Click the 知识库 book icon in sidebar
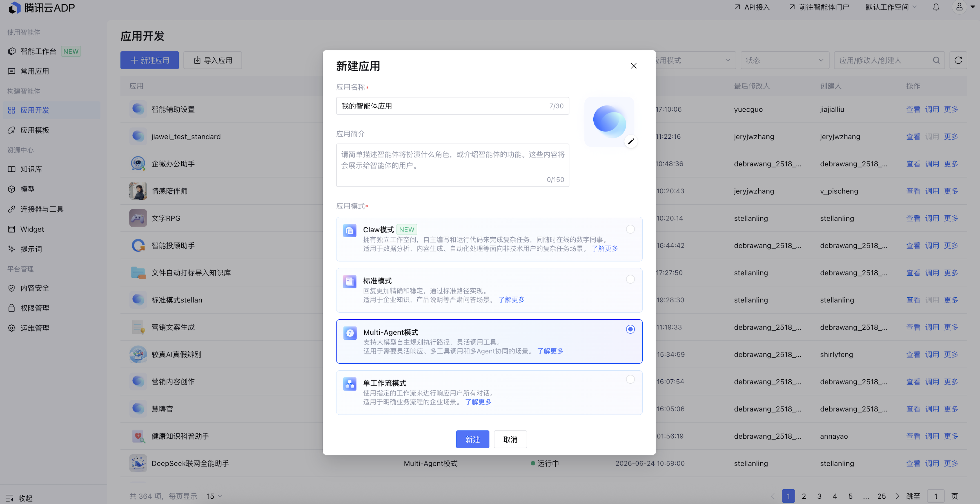 [x=12, y=169]
